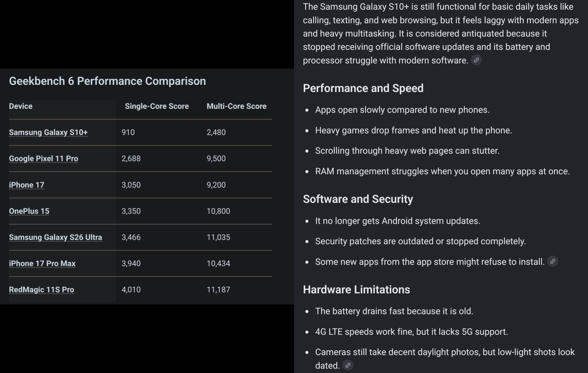Viewport: 588px width, 373px height.
Task: Open the Samsung Galaxy S10+ device link
Action: point(48,132)
